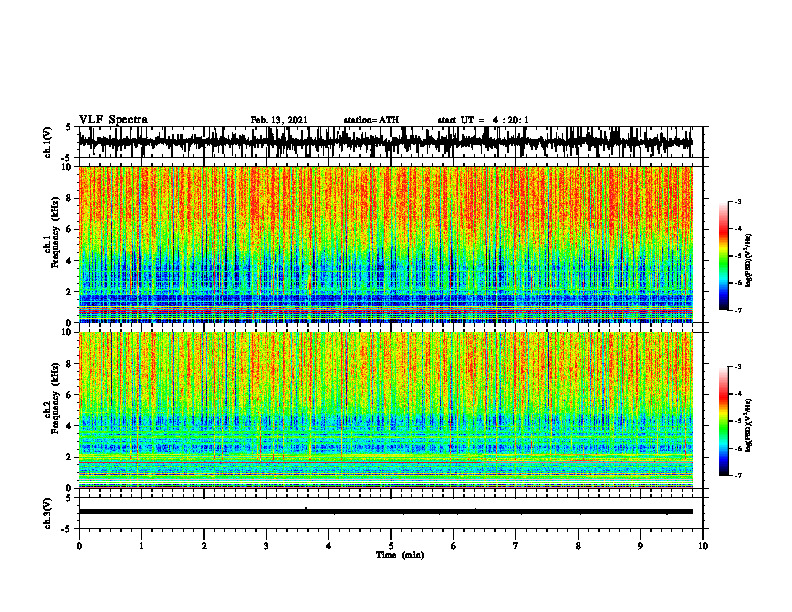Image resolution: width=792 pixels, height=612 pixels.
Task: Click the "-3" value on ch.2 color bar
Action: click(737, 367)
